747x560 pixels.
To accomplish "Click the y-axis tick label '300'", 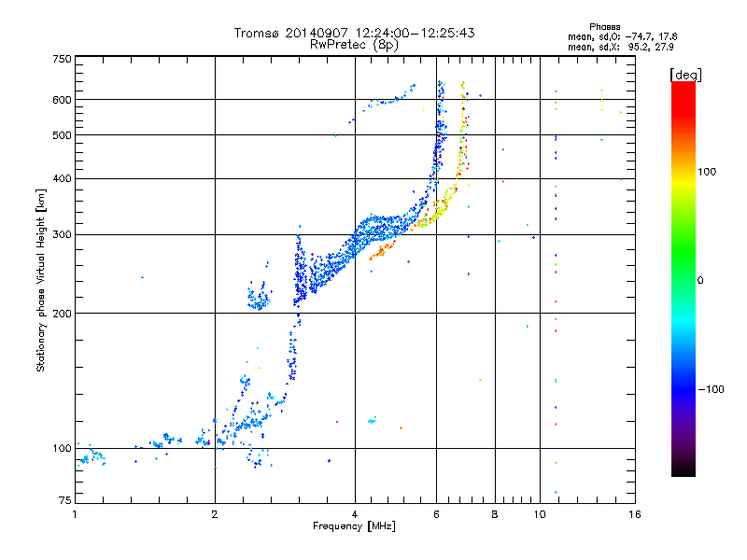I will coord(62,235).
